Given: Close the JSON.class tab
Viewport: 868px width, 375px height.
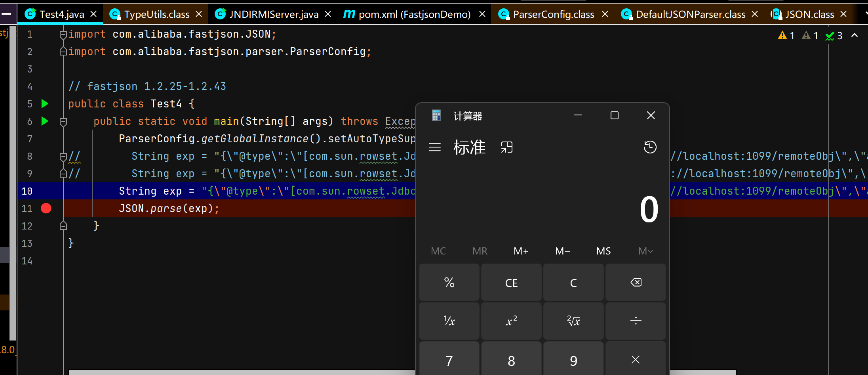Looking at the screenshot, I should click(x=843, y=14).
